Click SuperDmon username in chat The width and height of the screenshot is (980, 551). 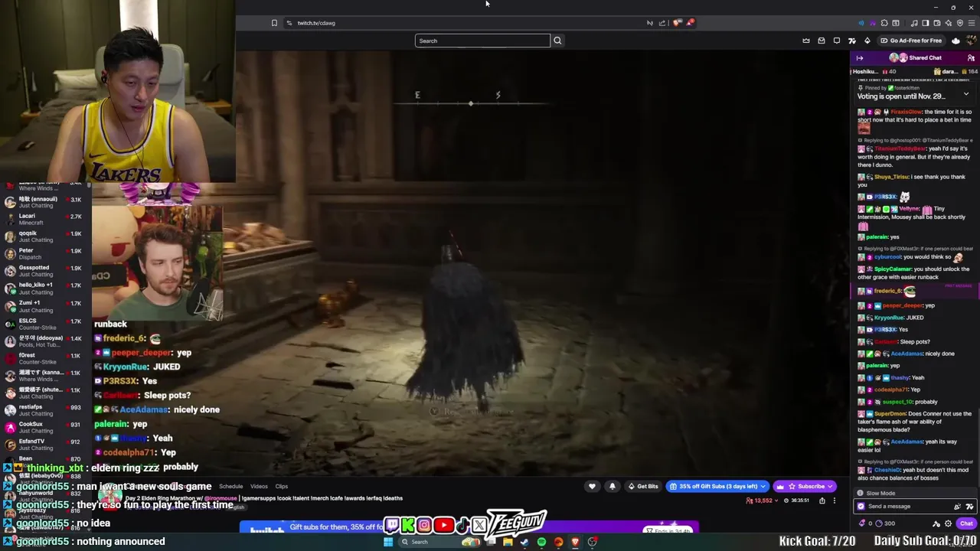(890, 414)
